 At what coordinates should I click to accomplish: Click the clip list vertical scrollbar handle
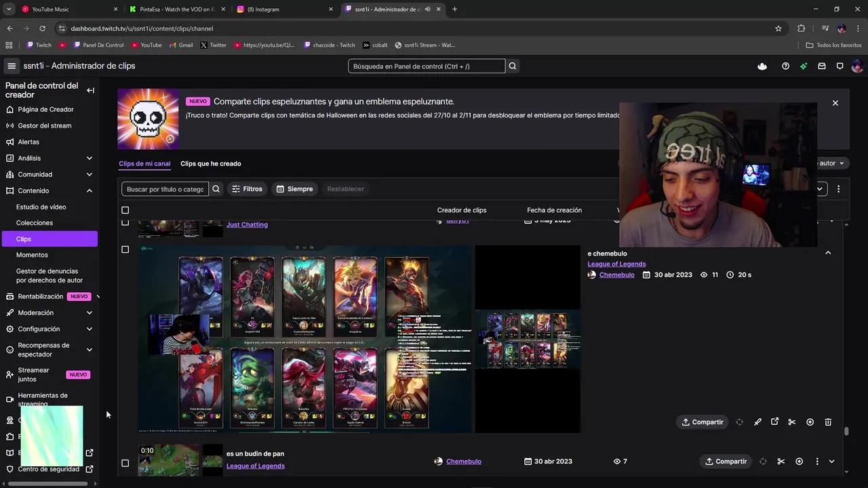(846, 431)
